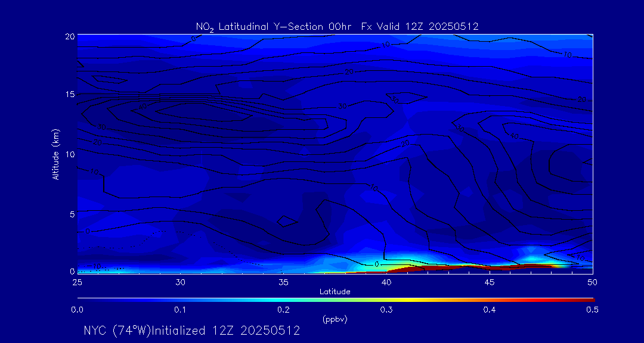Select the "(ppbv)" units label

(x=335, y=320)
